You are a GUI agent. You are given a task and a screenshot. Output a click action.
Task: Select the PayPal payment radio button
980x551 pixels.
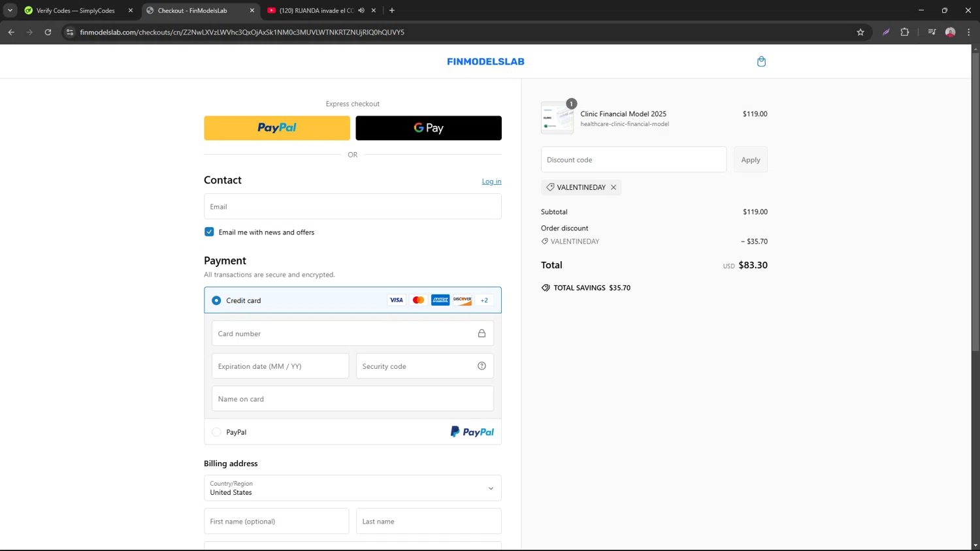[216, 432]
